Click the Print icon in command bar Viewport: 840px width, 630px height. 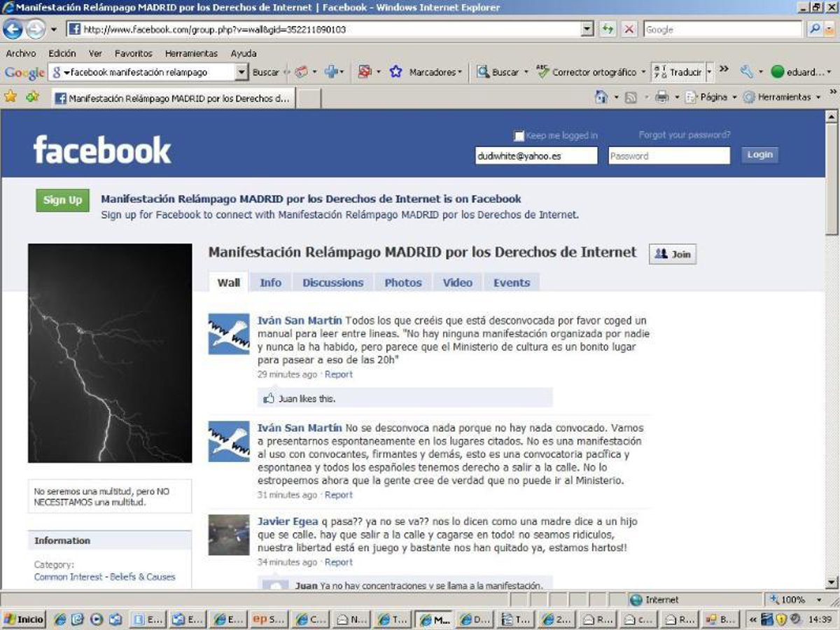(661, 97)
